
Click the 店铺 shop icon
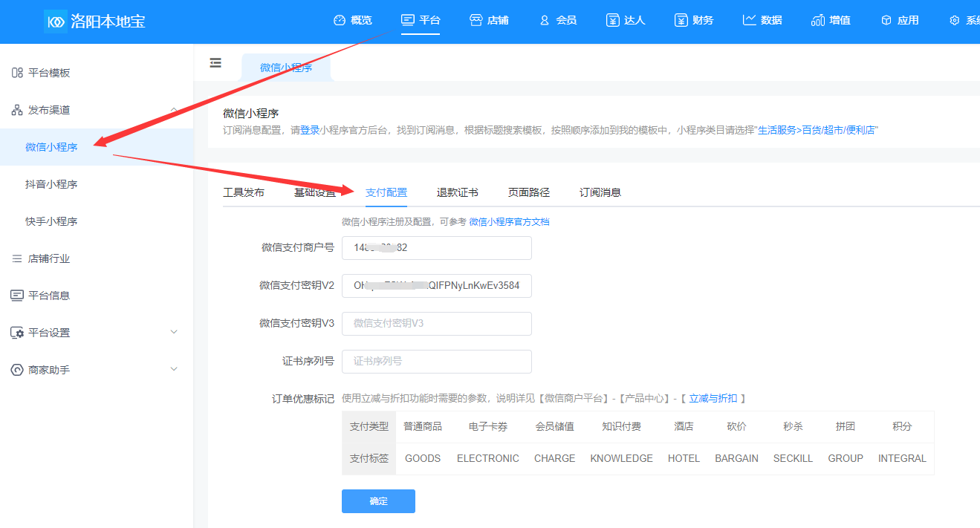tap(476, 20)
